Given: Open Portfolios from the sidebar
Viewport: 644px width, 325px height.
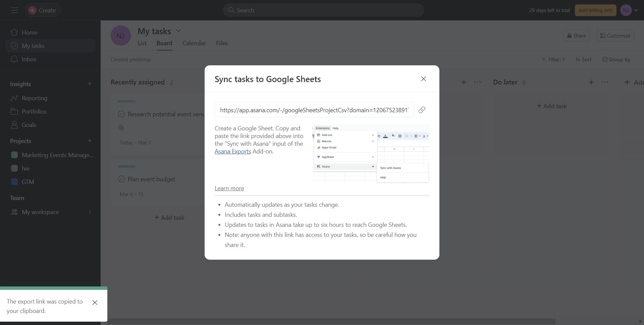Looking at the screenshot, I should (x=35, y=111).
